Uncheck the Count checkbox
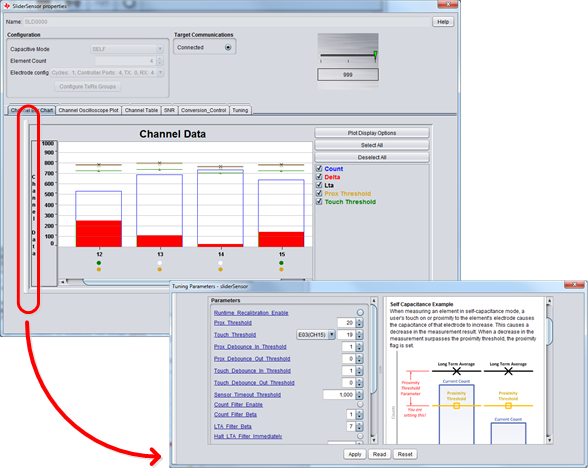The height and width of the screenshot is (468, 588). pyautogui.click(x=319, y=168)
